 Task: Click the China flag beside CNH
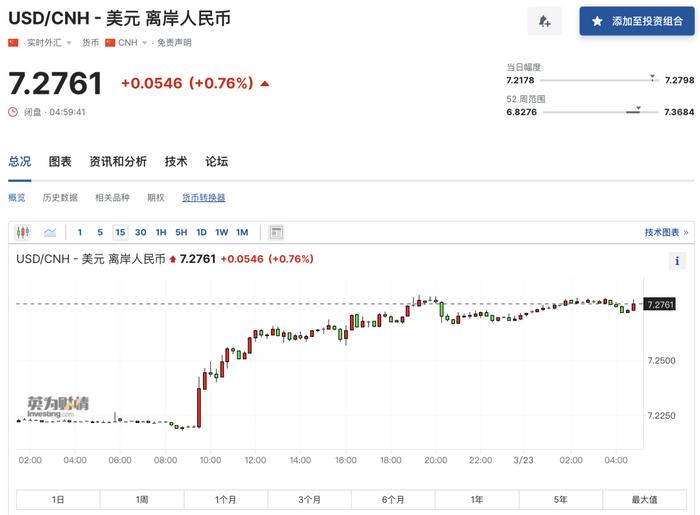pos(110,43)
